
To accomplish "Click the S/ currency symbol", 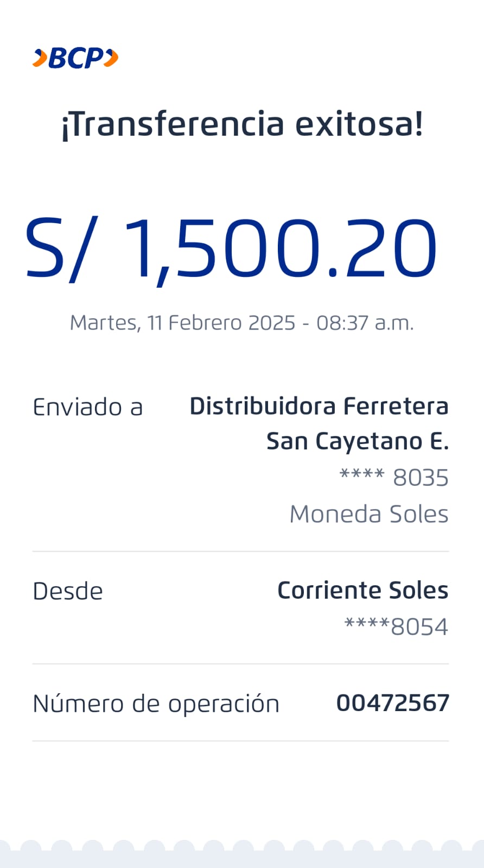I will (x=61, y=249).
